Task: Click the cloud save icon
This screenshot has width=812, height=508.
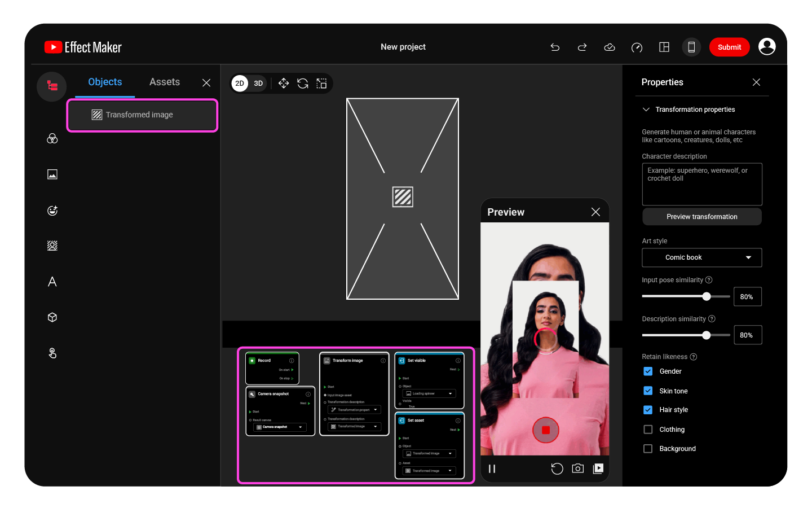Action: pyautogui.click(x=609, y=47)
